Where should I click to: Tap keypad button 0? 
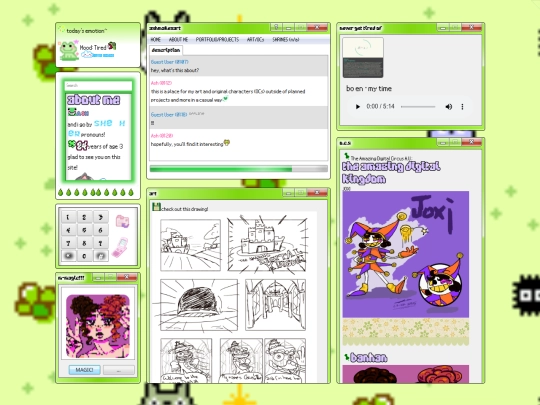[84, 256]
